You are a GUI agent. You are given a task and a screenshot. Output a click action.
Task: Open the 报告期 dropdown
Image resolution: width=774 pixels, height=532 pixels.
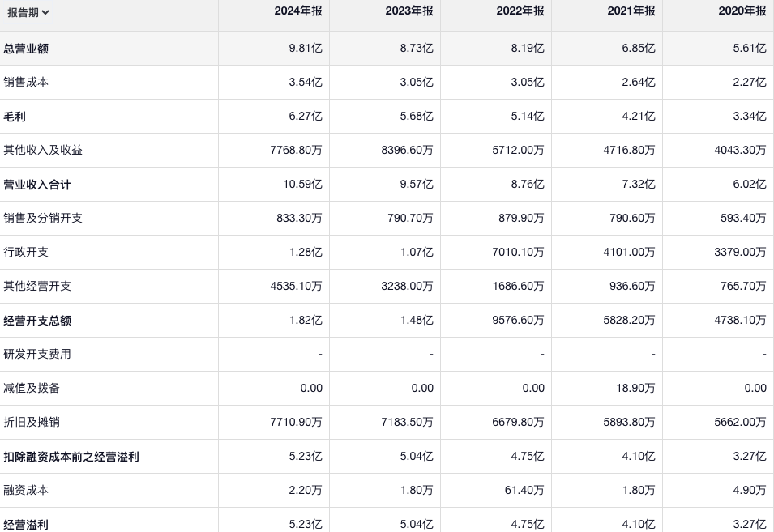(x=28, y=12)
